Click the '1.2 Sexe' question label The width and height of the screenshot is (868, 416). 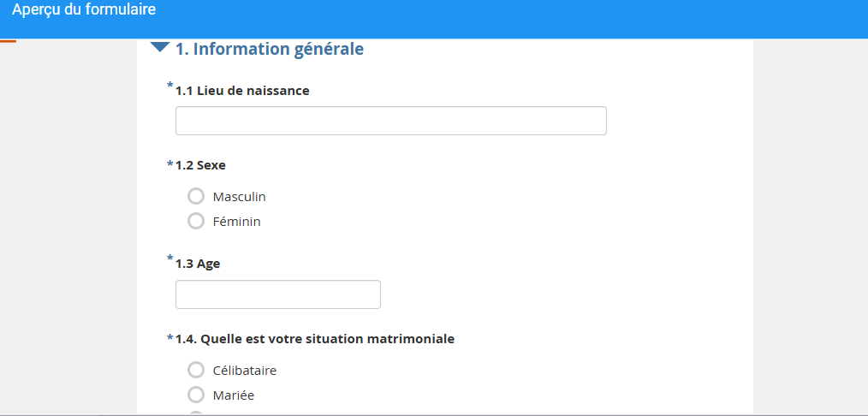point(200,165)
